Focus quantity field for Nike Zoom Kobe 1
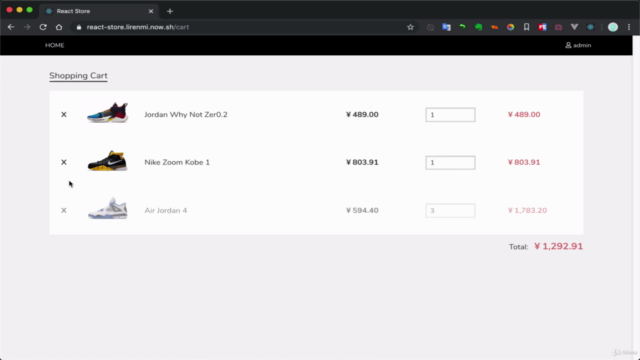 click(x=450, y=162)
